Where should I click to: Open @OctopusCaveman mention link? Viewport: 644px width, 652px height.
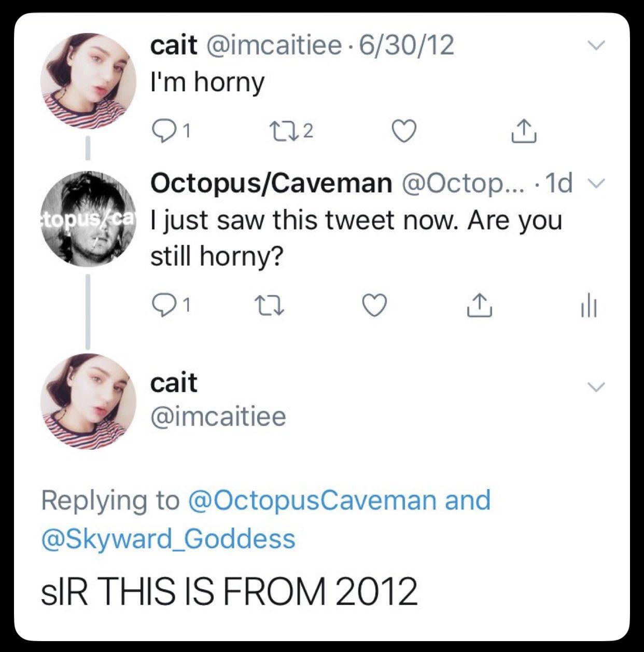click(313, 500)
